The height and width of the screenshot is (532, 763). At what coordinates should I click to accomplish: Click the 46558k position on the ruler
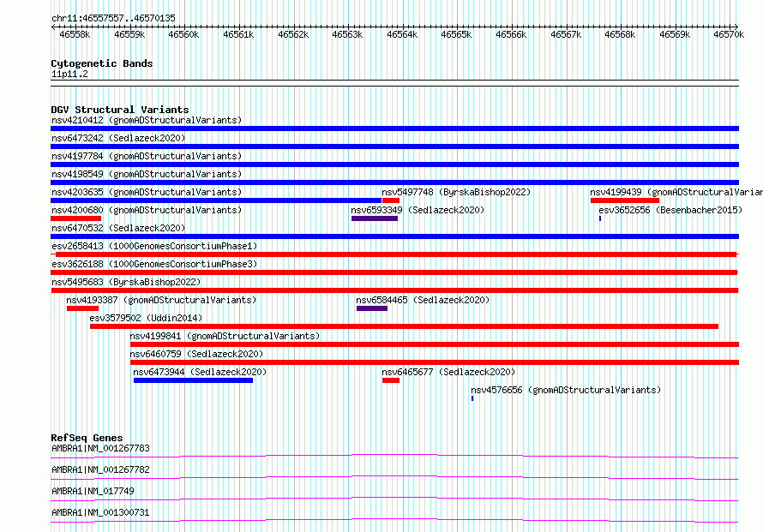[75, 34]
